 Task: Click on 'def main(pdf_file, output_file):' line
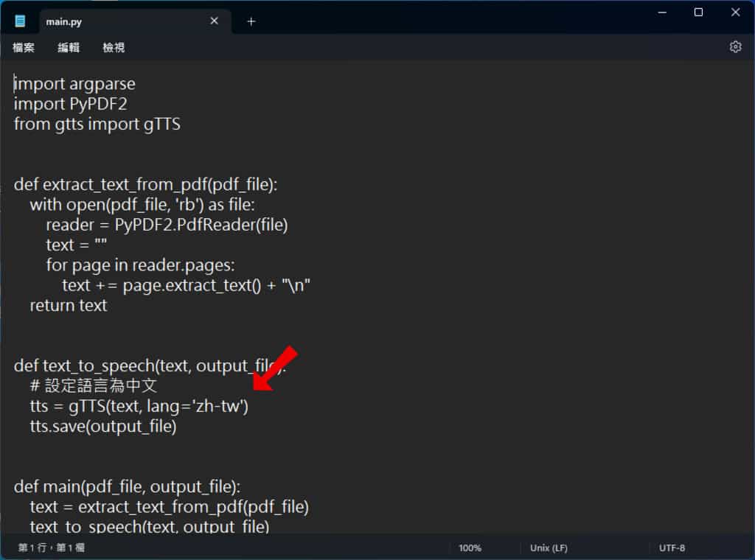pyautogui.click(x=127, y=486)
